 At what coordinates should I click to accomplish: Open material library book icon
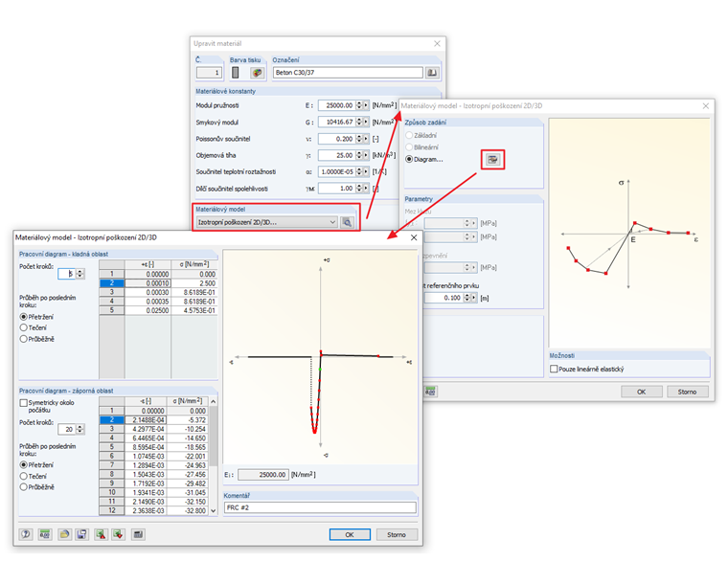click(432, 73)
